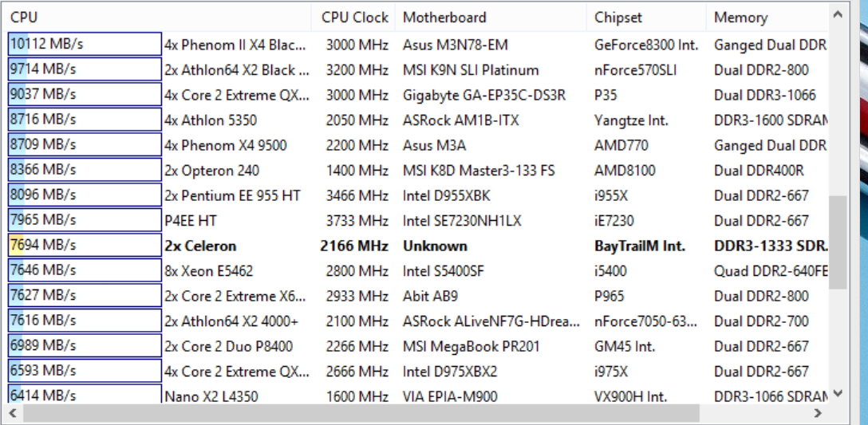Click the horizontal scrollbar thumb

pyautogui.click(x=361, y=413)
